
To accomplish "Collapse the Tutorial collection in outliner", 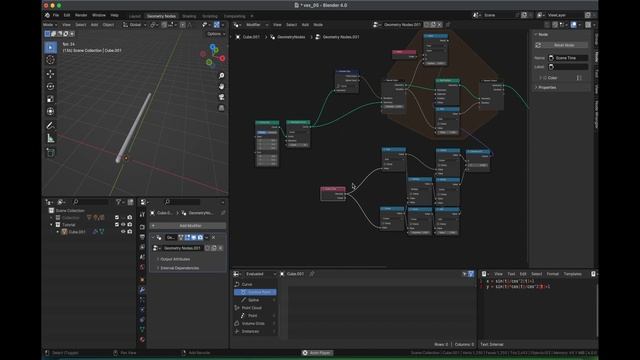I will pyautogui.click(x=51, y=224).
